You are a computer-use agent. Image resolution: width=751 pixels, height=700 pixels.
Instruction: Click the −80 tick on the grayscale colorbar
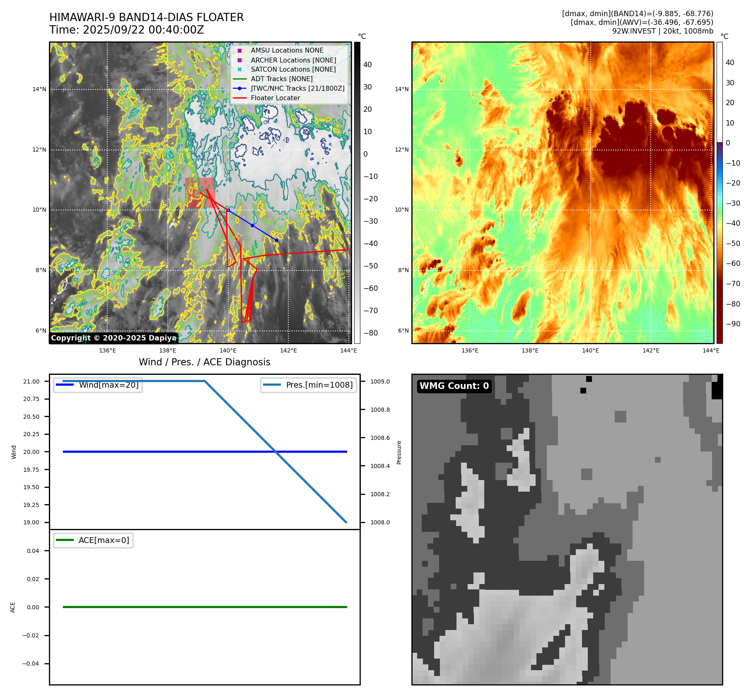coord(371,333)
